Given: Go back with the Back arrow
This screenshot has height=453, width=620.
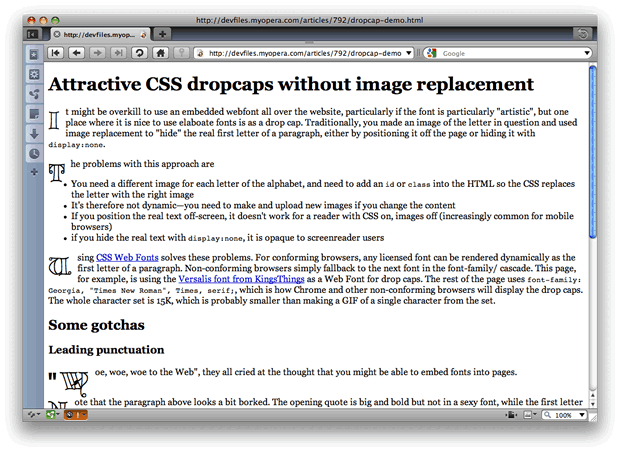Looking at the screenshot, I should click(77, 53).
